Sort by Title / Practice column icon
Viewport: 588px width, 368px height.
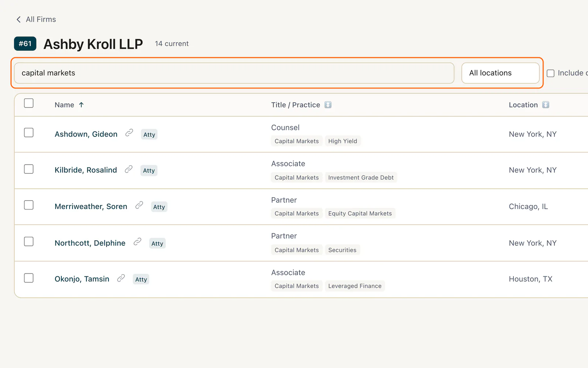click(x=328, y=105)
